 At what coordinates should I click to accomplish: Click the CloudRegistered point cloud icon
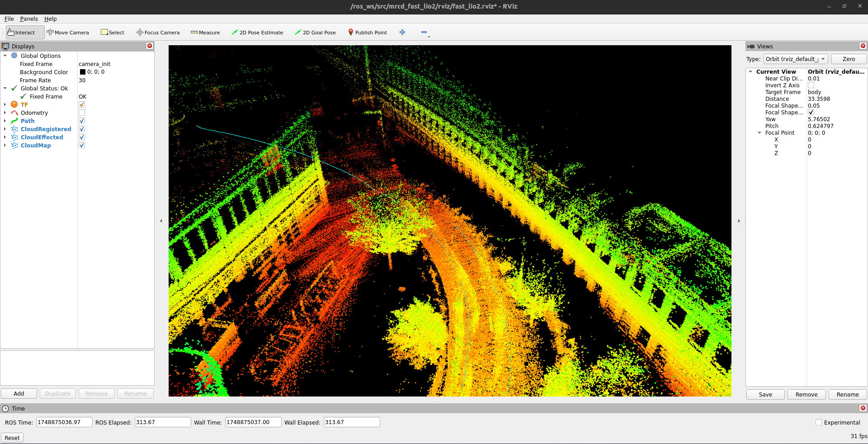point(14,129)
